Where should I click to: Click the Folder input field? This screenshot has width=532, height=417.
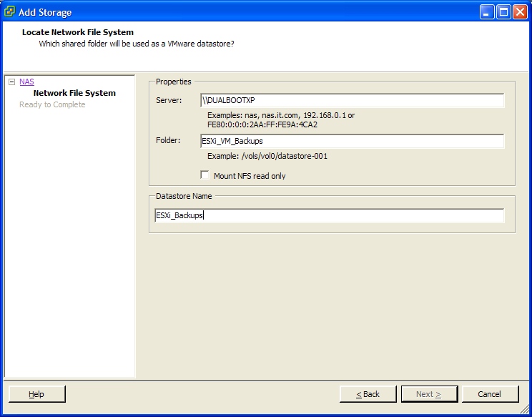(x=353, y=141)
